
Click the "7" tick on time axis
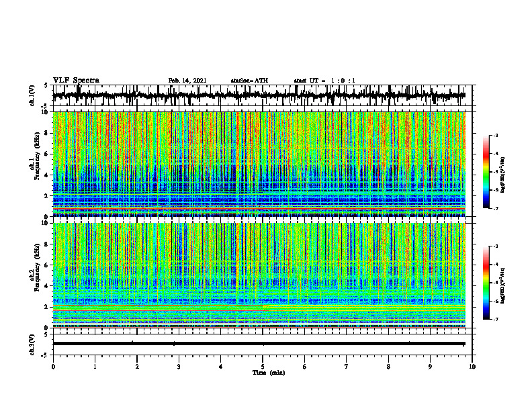click(x=347, y=367)
